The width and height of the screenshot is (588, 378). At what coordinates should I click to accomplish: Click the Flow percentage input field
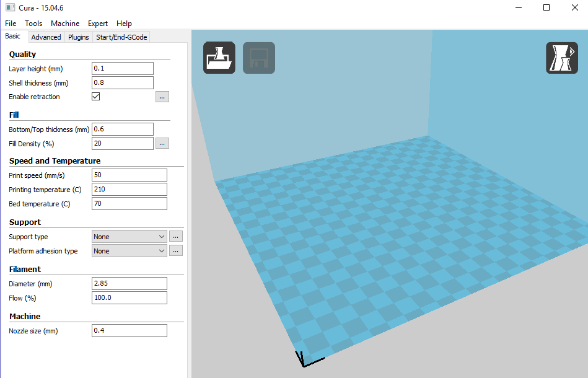tap(129, 297)
